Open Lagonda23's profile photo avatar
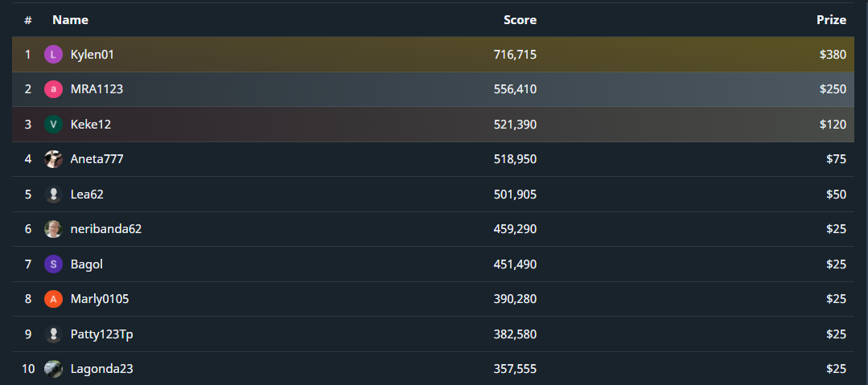Image resolution: width=868 pixels, height=385 pixels. click(x=53, y=369)
